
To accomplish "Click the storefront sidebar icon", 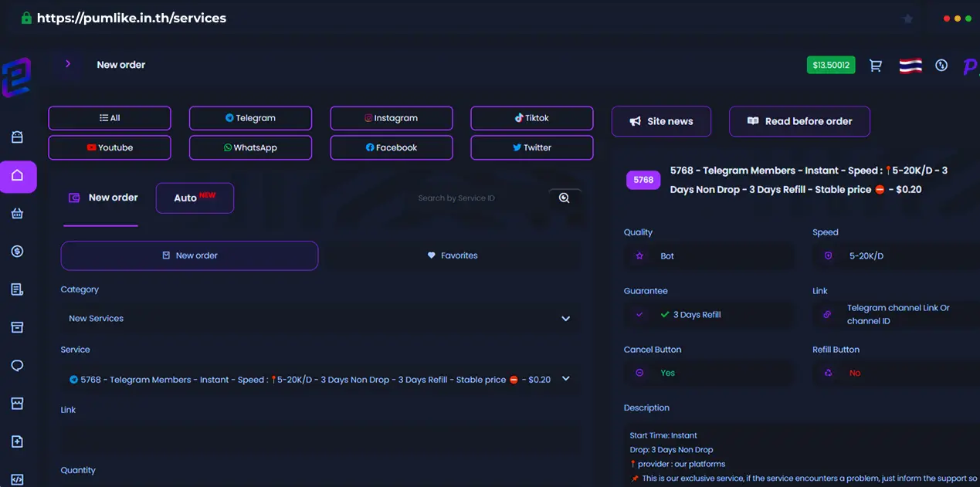I will 17,403.
